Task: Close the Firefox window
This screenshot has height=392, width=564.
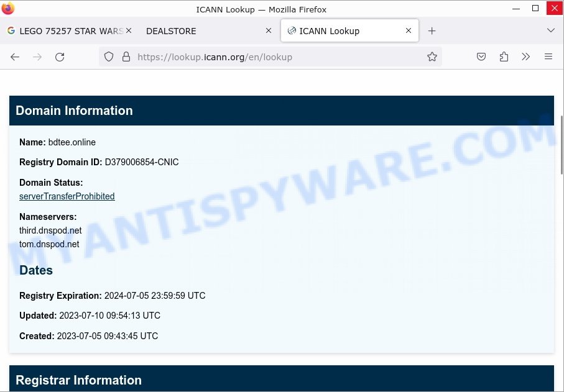Action: (x=554, y=8)
